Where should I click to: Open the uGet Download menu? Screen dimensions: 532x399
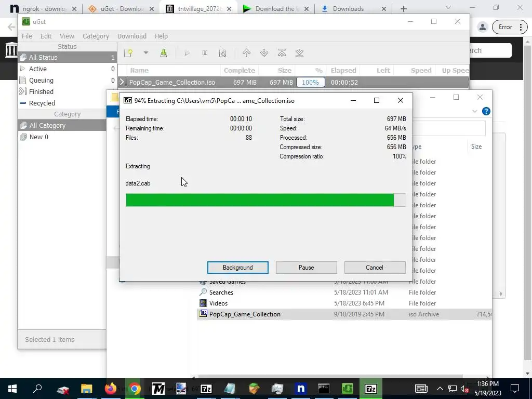point(131,36)
